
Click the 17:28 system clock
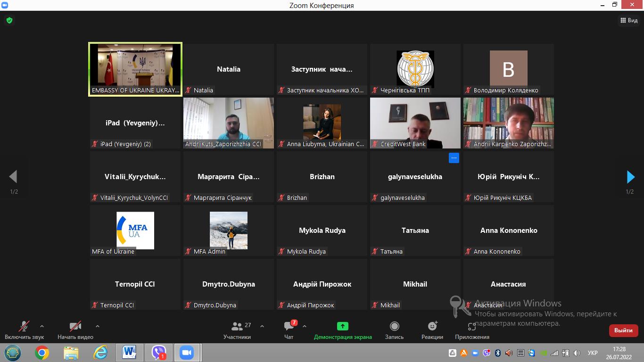coord(619,349)
